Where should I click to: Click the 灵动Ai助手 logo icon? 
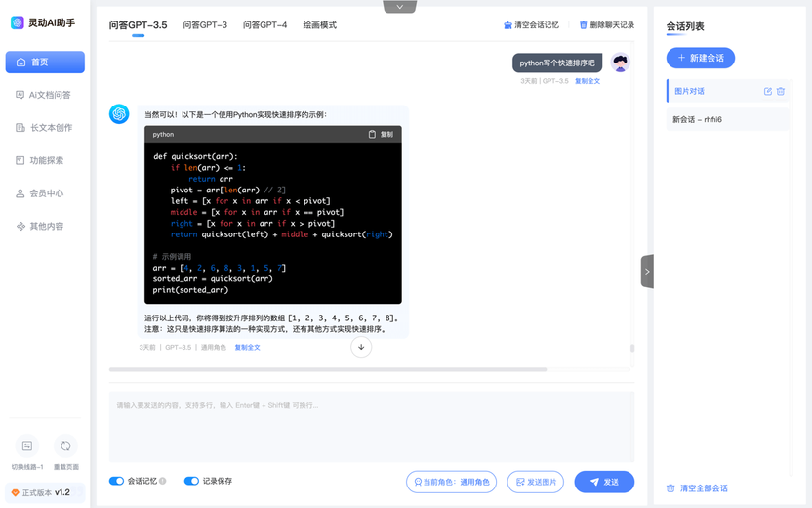click(18, 22)
